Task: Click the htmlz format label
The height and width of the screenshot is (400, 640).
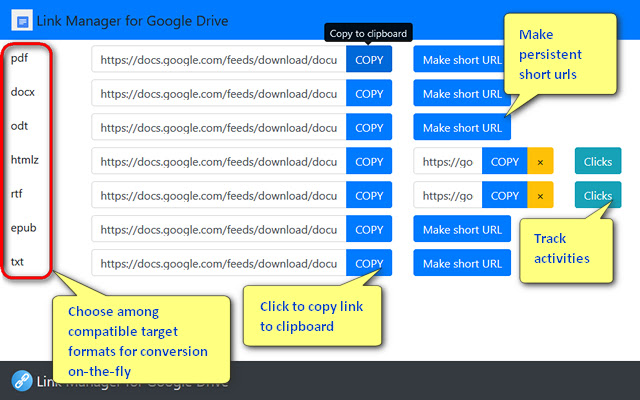Action: (24, 160)
